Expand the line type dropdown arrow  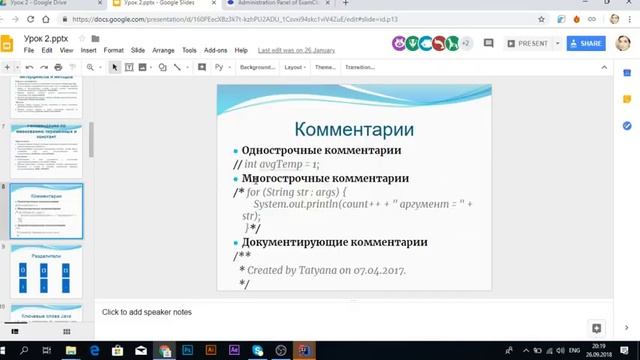pos(187,67)
